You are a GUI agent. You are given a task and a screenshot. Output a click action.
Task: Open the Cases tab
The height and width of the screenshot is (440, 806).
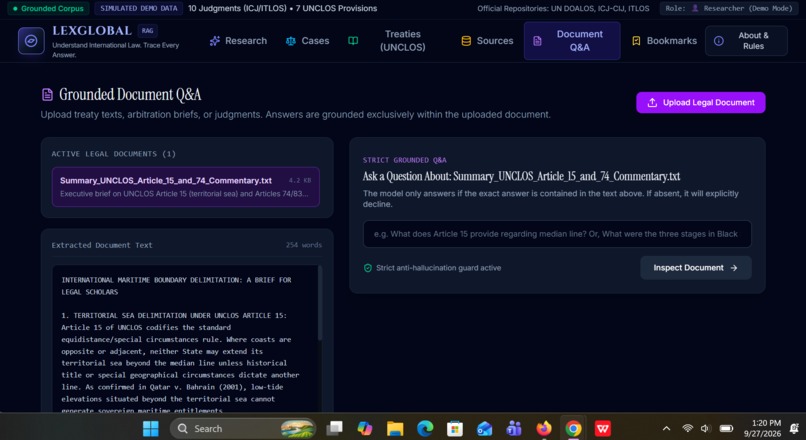pos(307,41)
